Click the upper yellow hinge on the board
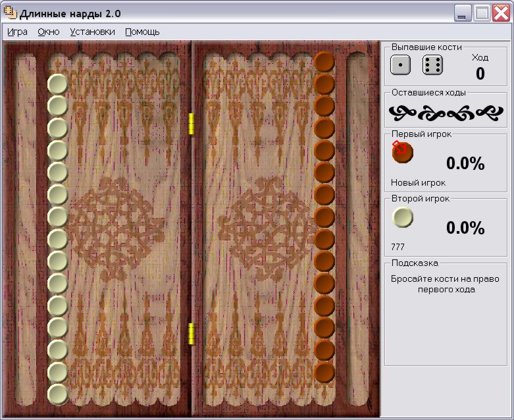This screenshot has width=514, height=420. [192, 124]
